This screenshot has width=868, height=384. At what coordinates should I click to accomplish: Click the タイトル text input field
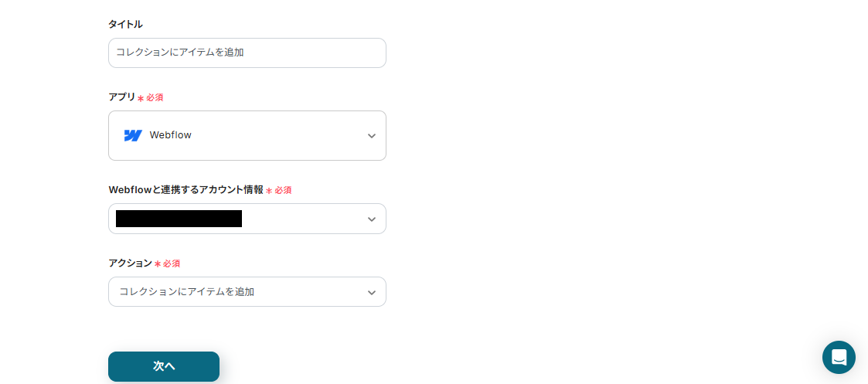click(x=247, y=53)
